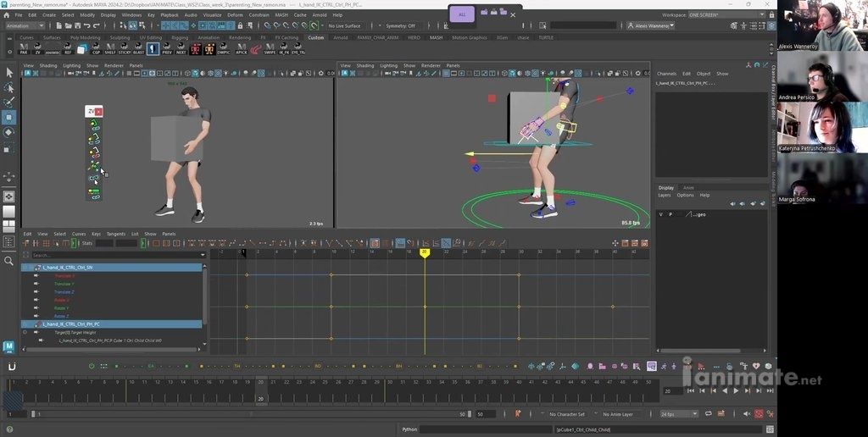Open the Workspace ONE SCREEN dropdown
Screen dimensions: 868x437
(726, 15)
